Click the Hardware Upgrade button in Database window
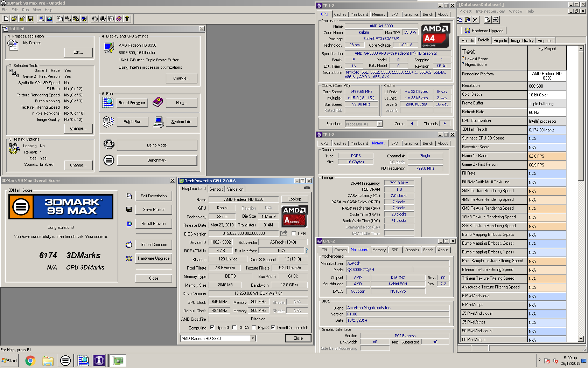 point(484,31)
